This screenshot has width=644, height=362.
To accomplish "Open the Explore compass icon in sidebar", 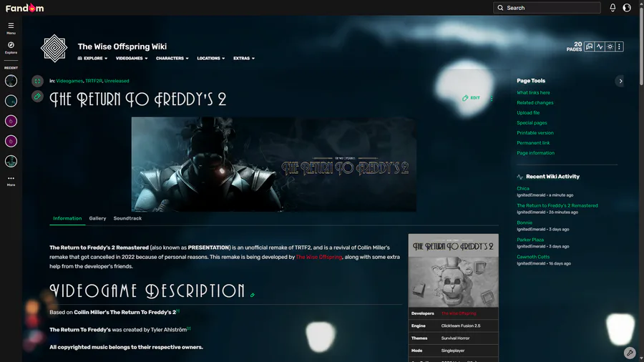I will (x=11, y=48).
